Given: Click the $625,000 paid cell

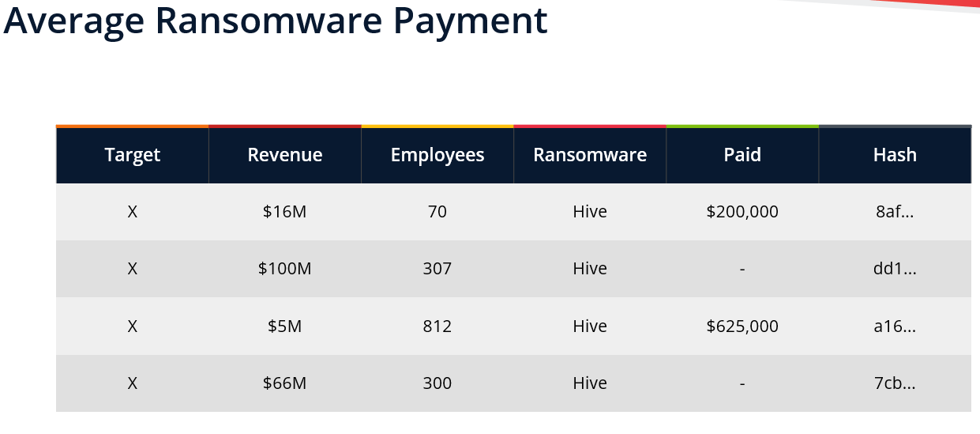Looking at the screenshot, I should coord(742,326).
